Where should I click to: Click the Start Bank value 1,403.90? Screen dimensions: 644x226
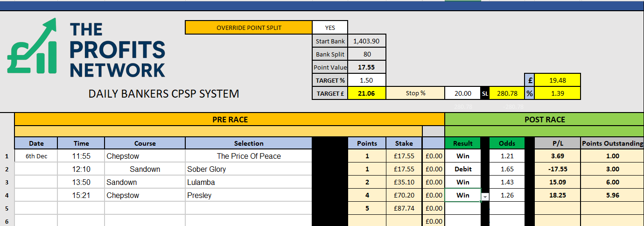366,41
